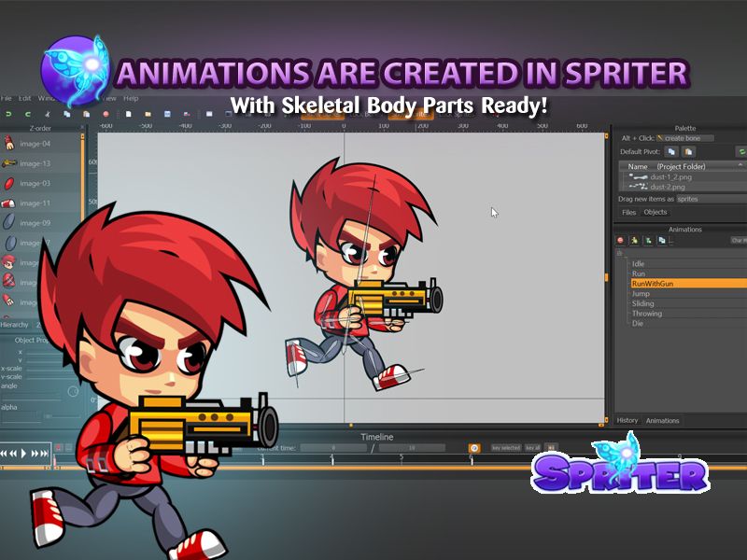Click the New Project document icon

pos(128,114)
